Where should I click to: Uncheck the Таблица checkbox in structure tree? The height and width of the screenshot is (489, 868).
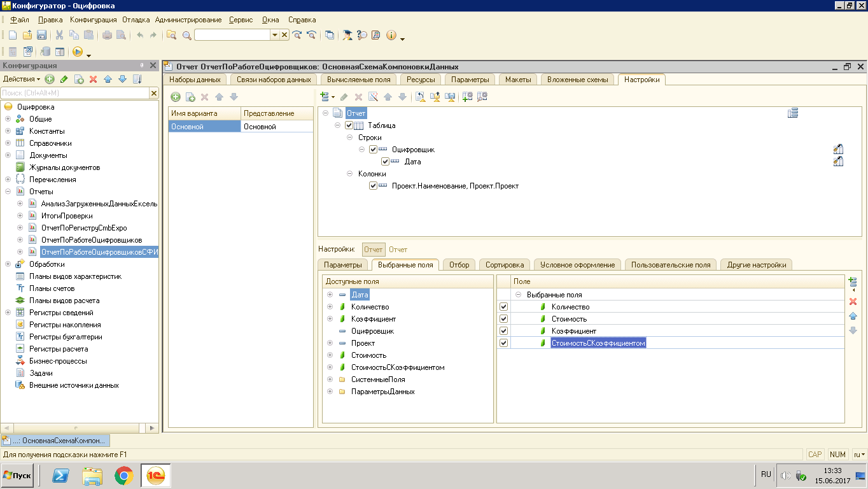349,125
